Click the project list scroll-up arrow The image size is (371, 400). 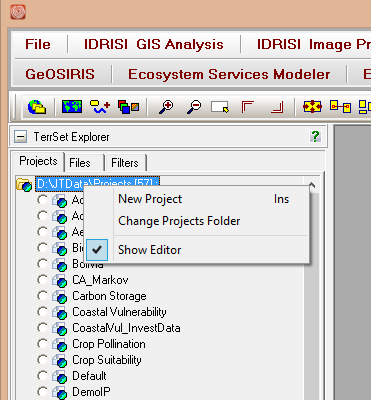(312, 185)
